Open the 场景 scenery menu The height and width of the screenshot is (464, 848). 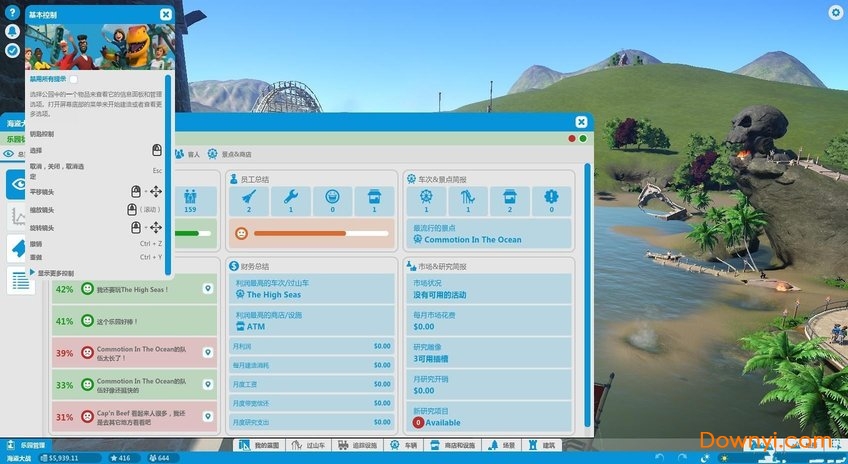pos(502,445)
